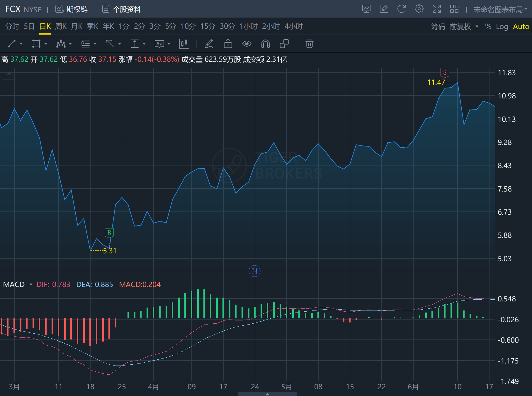Click the magnet snap tool icon
This screenshot has height=396, width=532.
point(265,44)
